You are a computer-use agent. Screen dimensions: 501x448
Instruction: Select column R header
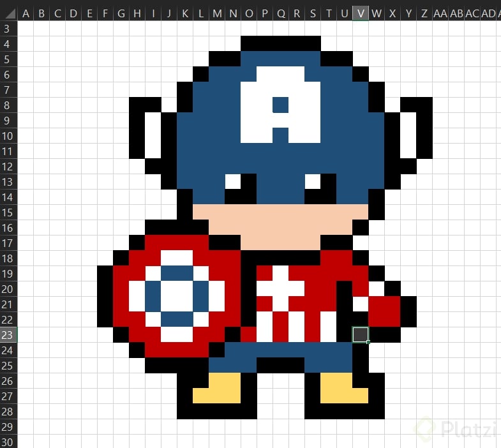(x=297, y=14)
